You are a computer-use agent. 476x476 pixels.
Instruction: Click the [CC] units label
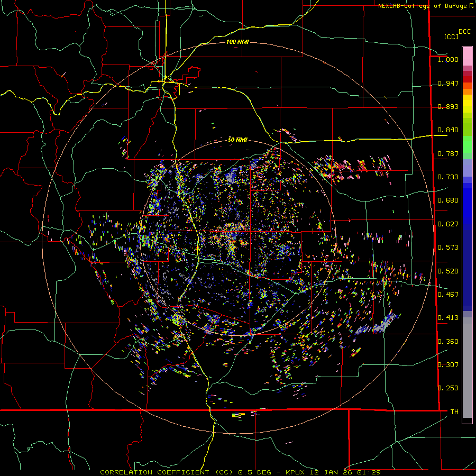pyautogui.click(x=452, y=36)
